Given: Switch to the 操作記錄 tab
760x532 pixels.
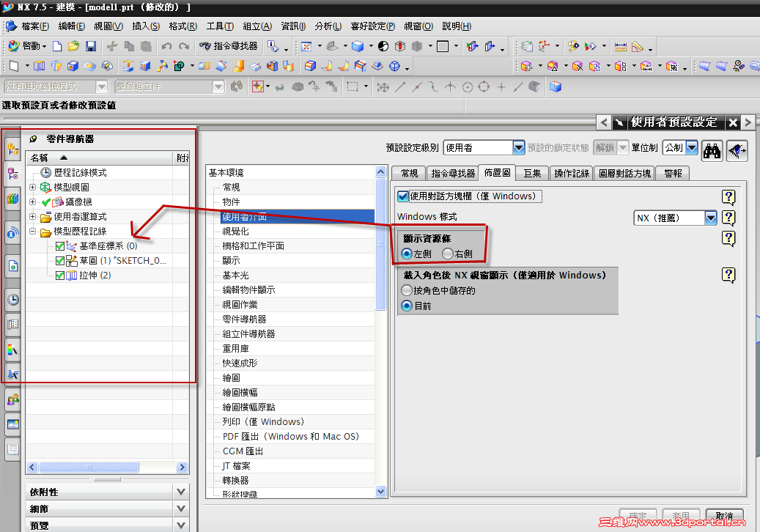Looking at the screenshot, I should 572,174.
